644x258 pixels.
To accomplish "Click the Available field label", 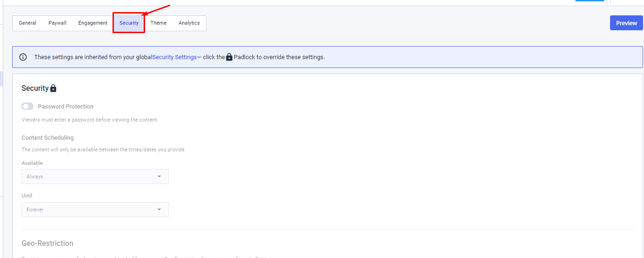I will coord(32,163).
